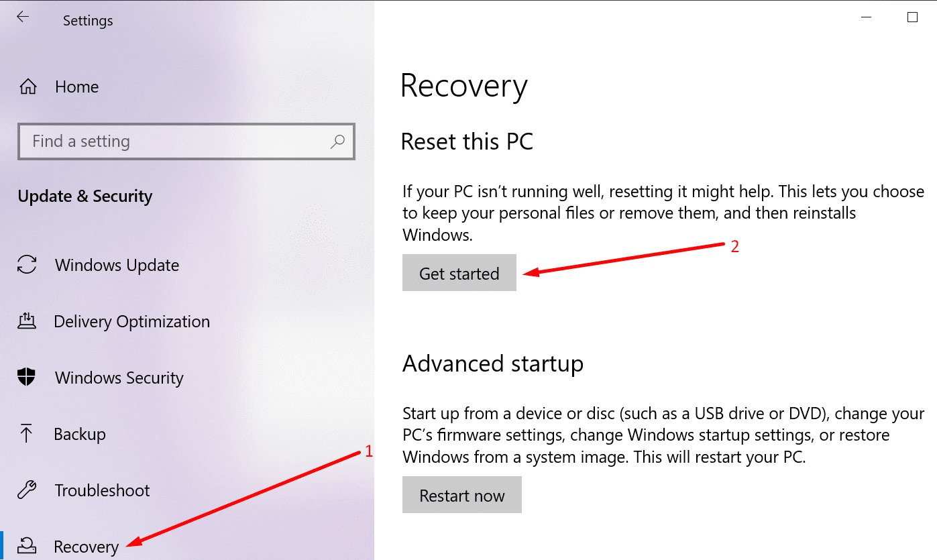Open the Windows Security page
This screenshot has width=937, height=560.
click(118, 378)
